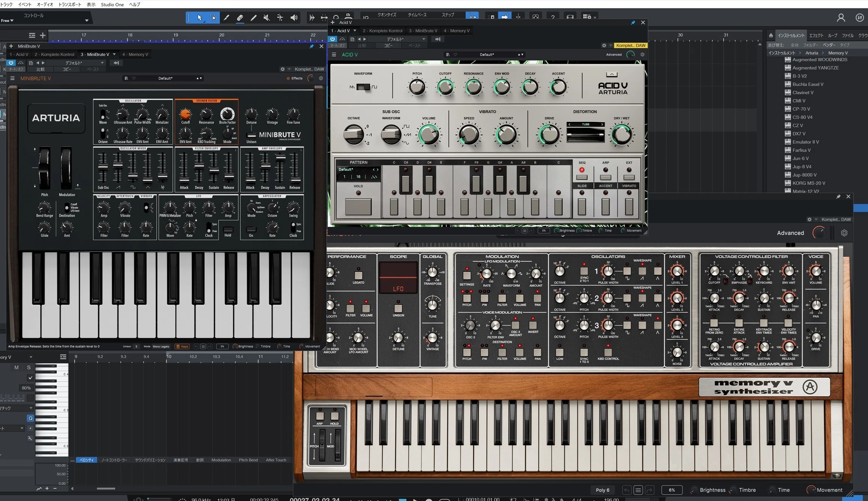Click the 80% velocity field in the piano roll inspector
Screen dimensions: 868x501
(x=26, y=388)
